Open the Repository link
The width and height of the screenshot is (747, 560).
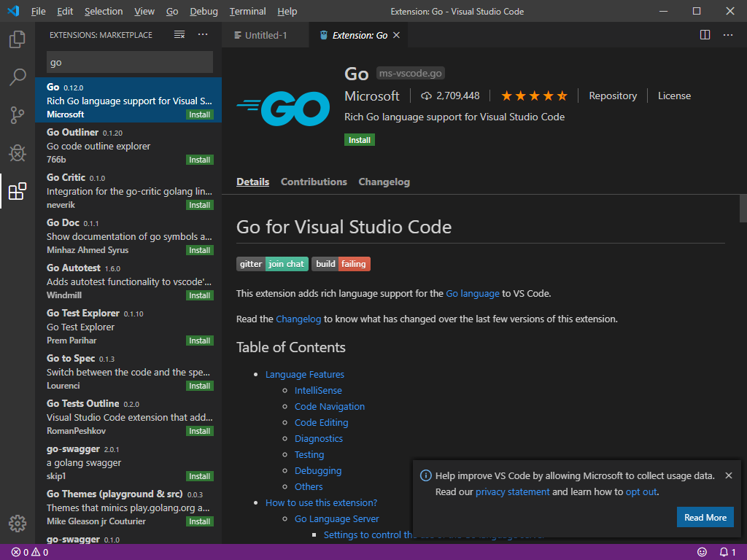tap(613, 96)
